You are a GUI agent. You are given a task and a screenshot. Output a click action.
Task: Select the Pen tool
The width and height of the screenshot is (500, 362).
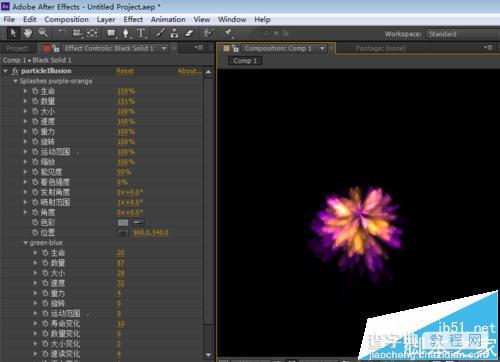(126, 33)
